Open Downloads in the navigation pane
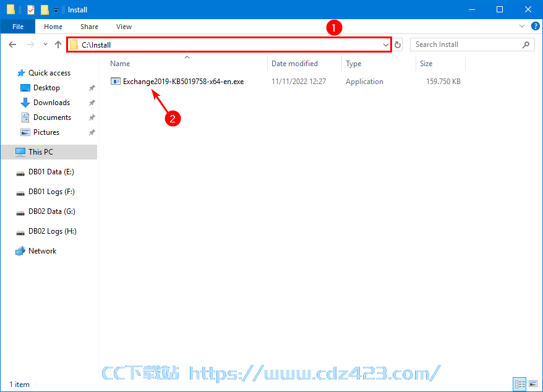Image resolution: width=543 pixels, height=392 pixels. 51,103
